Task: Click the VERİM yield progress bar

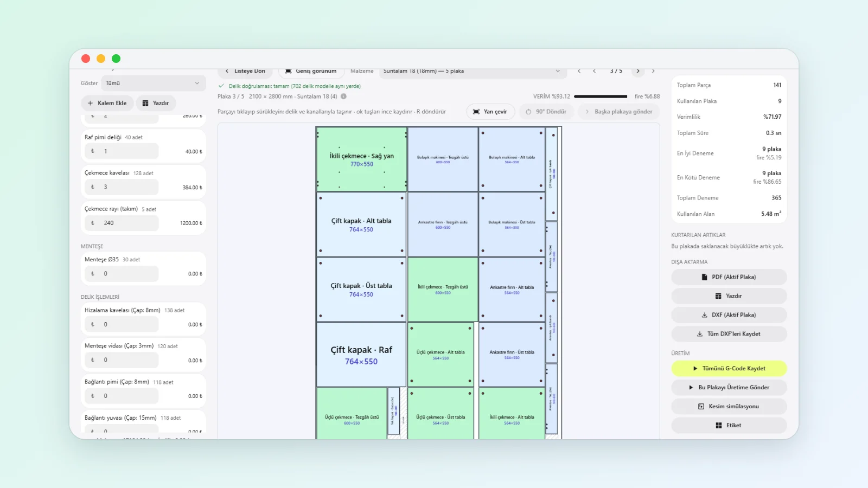Action: (601, 97)
